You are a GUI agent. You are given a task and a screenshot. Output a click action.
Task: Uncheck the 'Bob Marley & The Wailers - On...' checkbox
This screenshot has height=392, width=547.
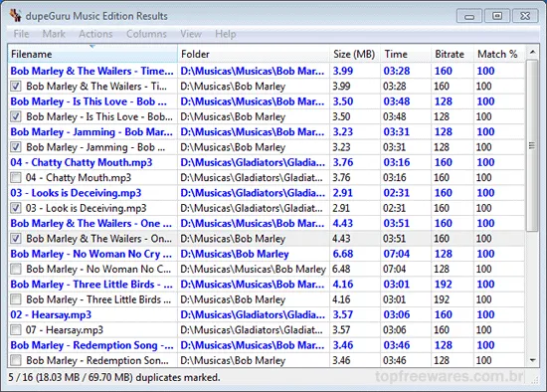(16, 239)
